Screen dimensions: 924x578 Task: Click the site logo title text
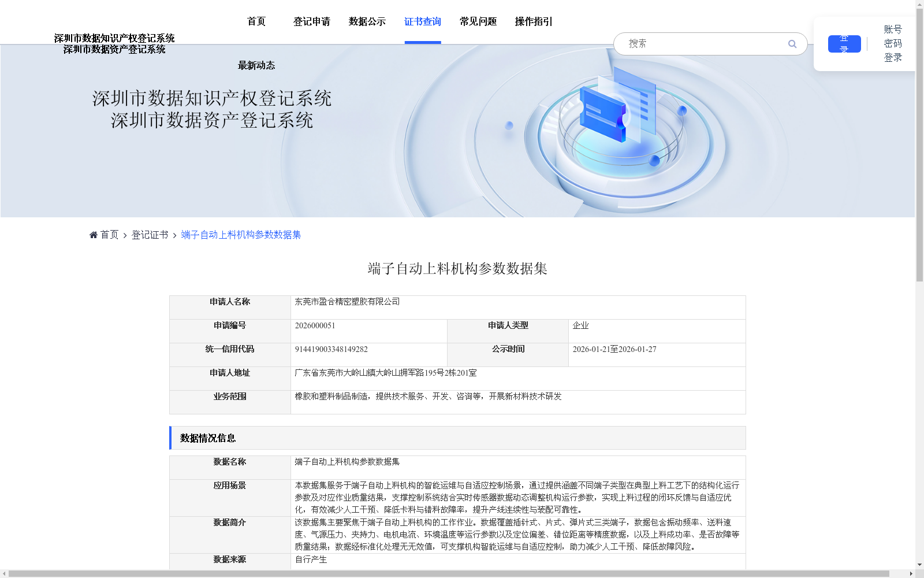[x=114, y=43]
